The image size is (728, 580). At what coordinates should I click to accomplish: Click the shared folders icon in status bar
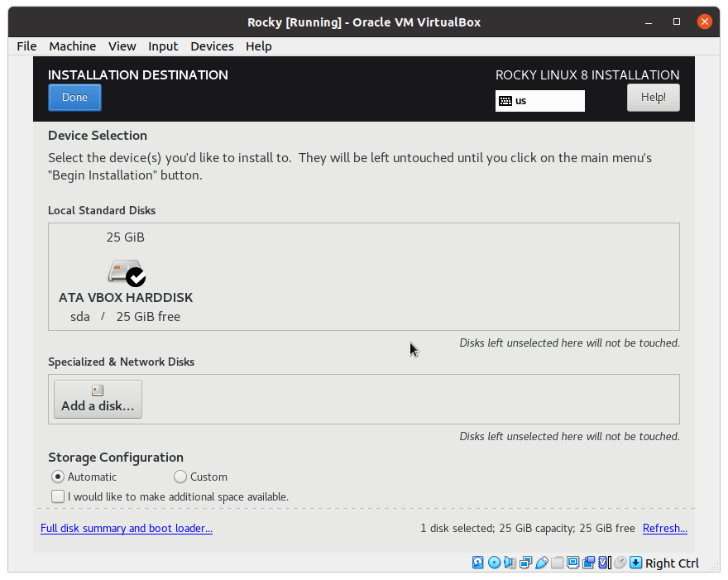pyautogui.click(x=557, y=563)
